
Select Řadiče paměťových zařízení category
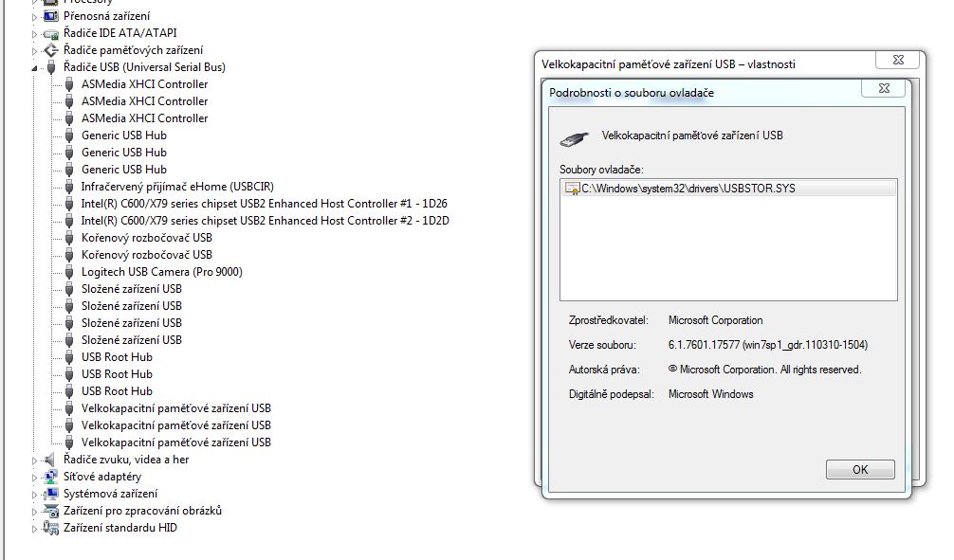point(134,50)
